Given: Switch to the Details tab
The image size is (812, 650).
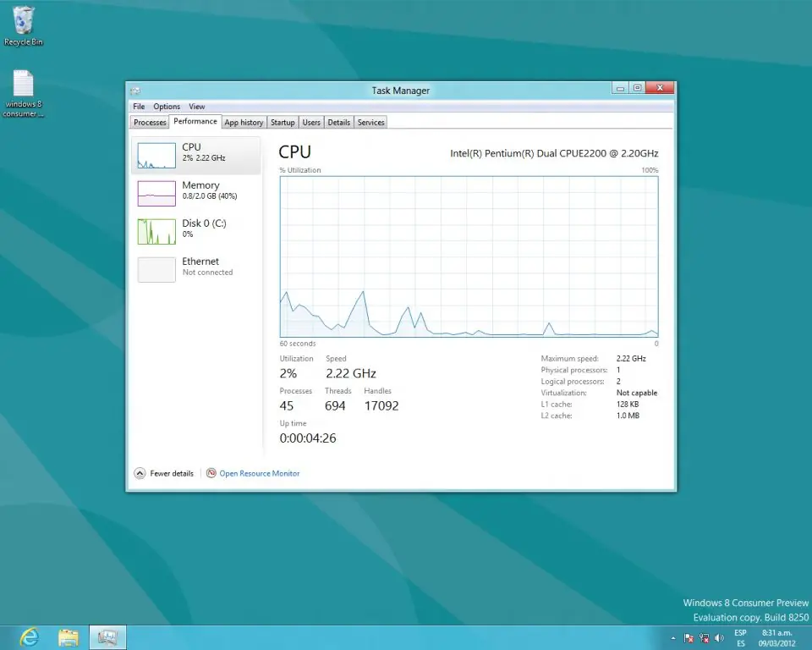Looking at the screenshot, I should pos(338,123).
